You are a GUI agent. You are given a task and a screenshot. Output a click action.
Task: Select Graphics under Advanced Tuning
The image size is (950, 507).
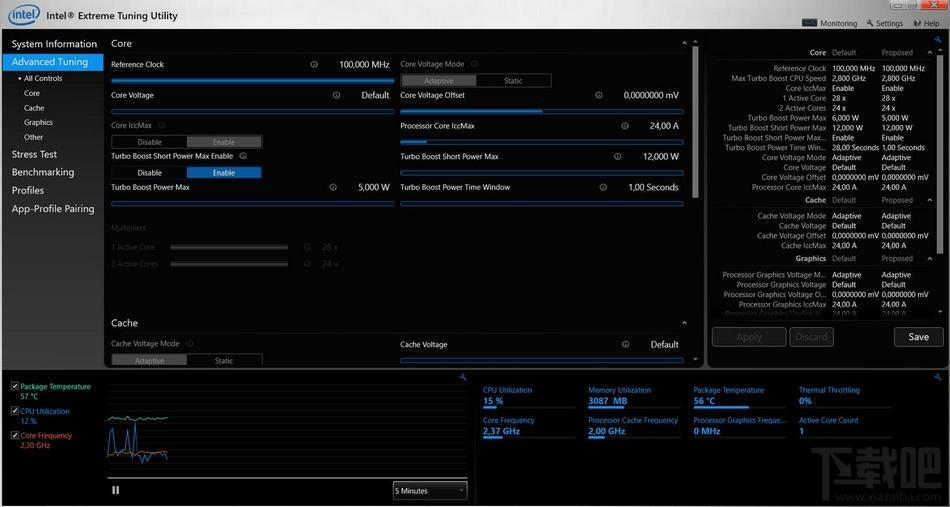point(38,122)
